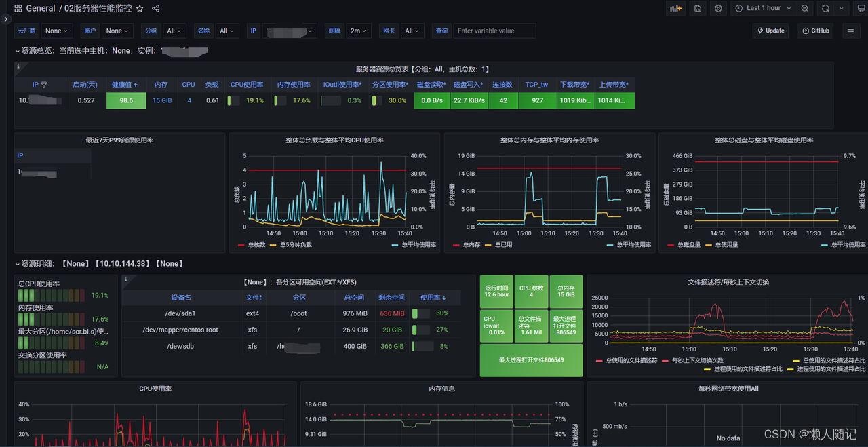Click the 15 GiB memory cell link
The height and width of the screenshot is (447, 868).
click(162, 100)
